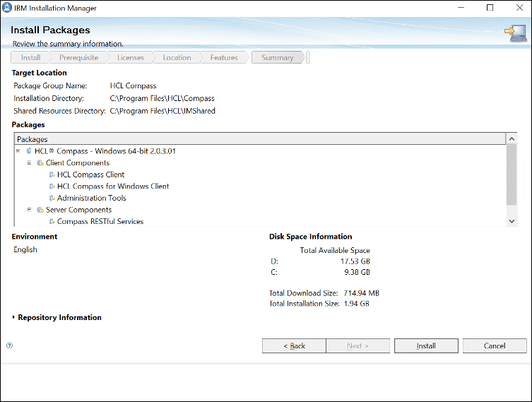Collapse the HCL Compass package tree node
This screenshot has height=402, width=532.
coord(18,151)
